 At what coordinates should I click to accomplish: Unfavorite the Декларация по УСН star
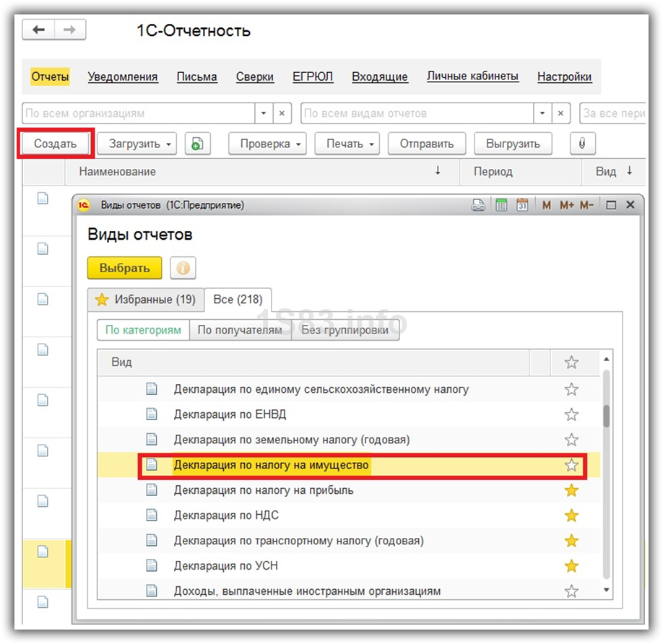point(571,566)
